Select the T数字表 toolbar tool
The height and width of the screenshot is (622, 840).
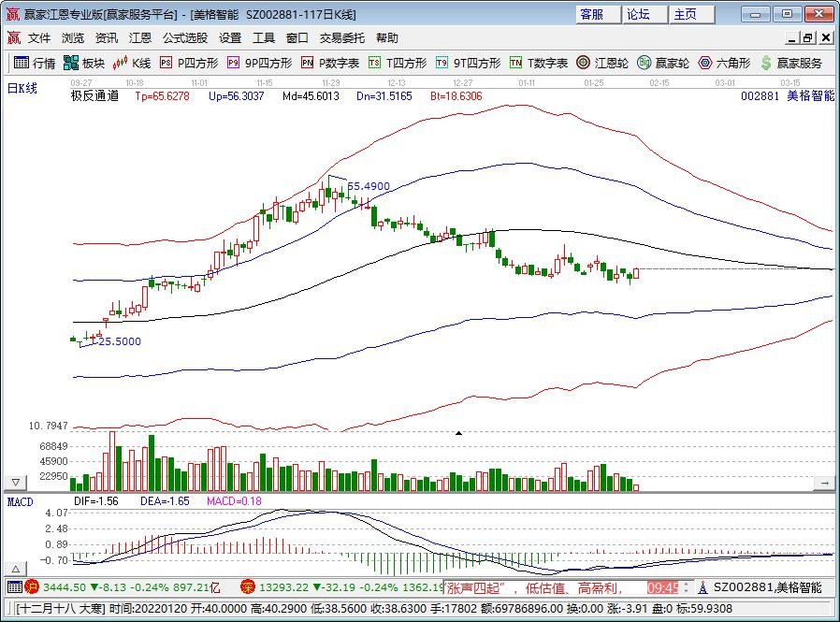click(539, 64)
